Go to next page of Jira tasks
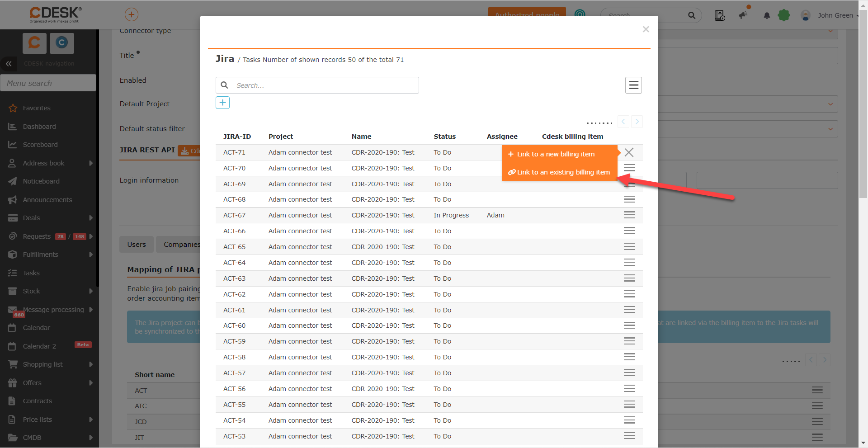 637,122
